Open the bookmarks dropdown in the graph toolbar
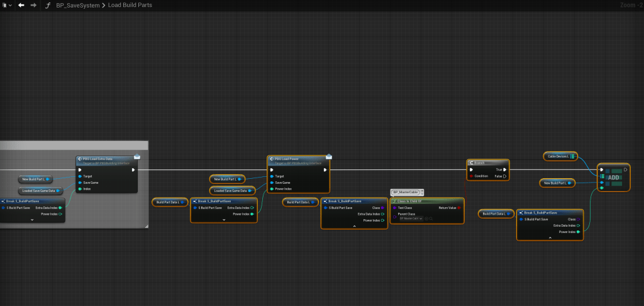 tap(6, 5)
